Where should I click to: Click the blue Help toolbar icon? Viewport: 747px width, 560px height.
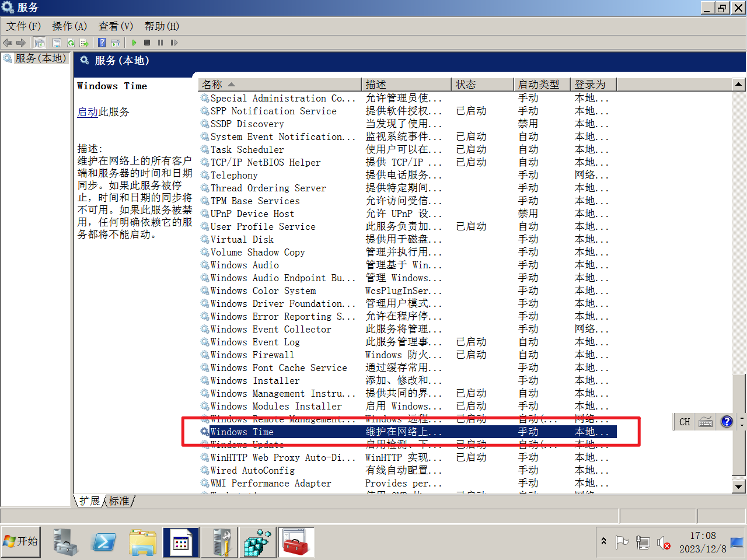click(x=102, y=43)
